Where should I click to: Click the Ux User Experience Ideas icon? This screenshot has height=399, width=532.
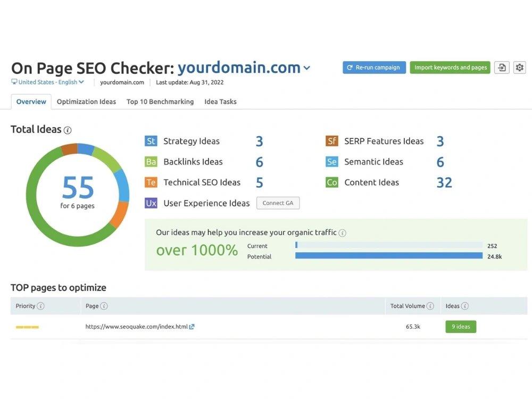click(151, 203)
